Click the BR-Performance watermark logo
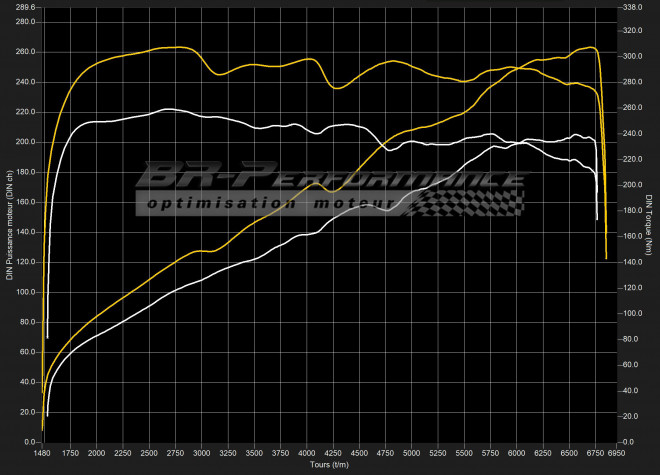This screenshot has height=475, width=660. [x=330, y=178]
